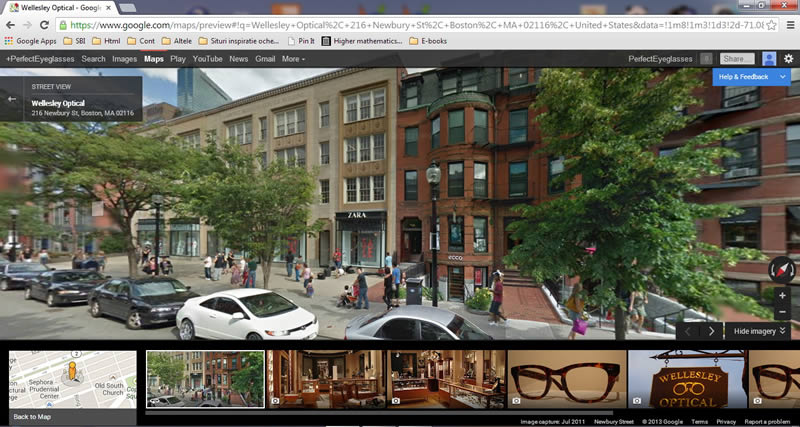The height and width of the screenshot is (427, 800).
Task: Click Back to Map
Action: pos(32,417)
